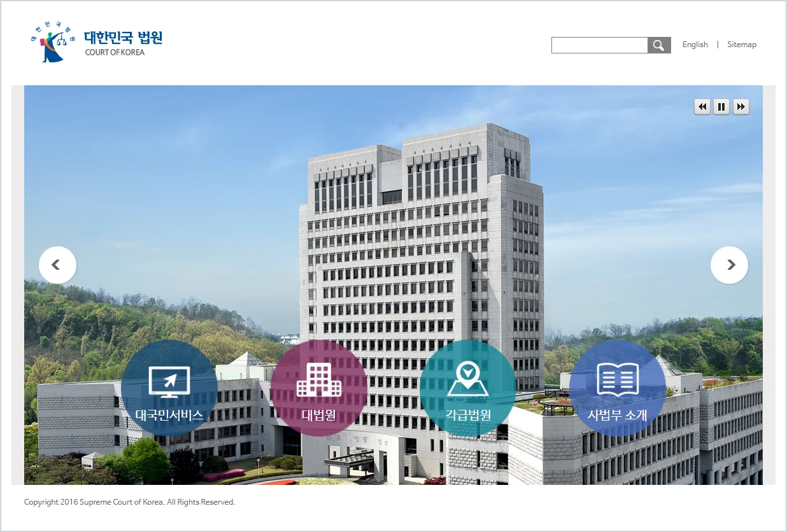This screenshot has height=532, width=787.
Task: Click the copyright 2016 footer text
Action: 130,502
